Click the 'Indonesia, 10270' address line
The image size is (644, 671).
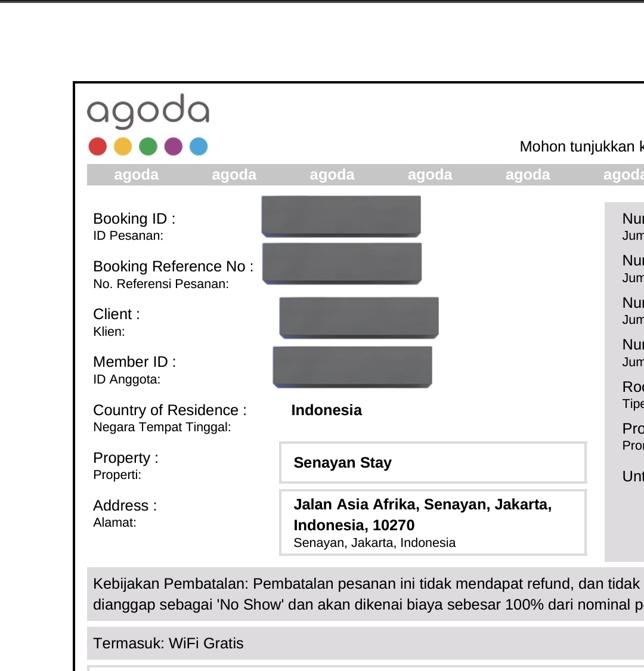pos(354,525)
